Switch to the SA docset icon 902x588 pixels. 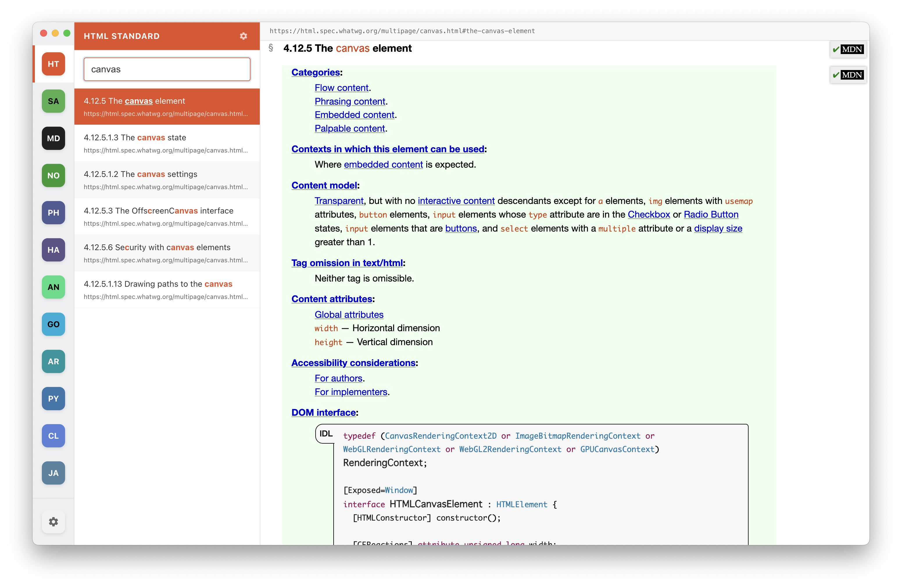[x=53, y=101]
